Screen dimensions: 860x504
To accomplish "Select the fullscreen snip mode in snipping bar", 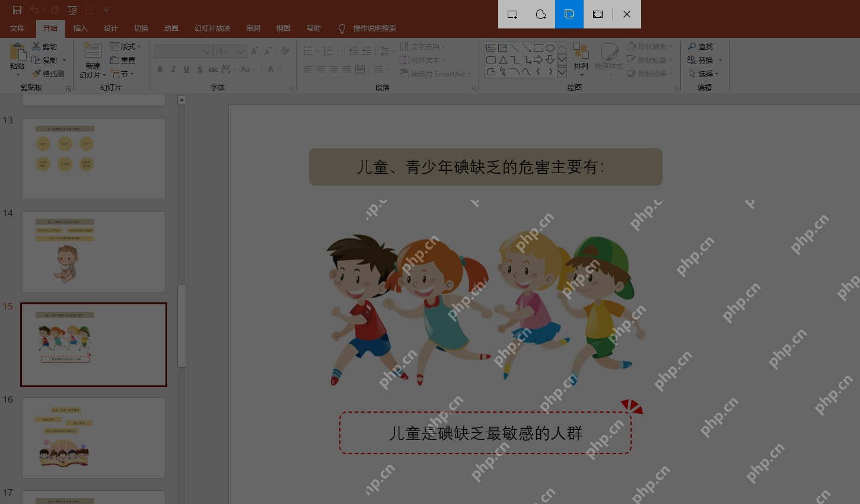I will [598, 14].
